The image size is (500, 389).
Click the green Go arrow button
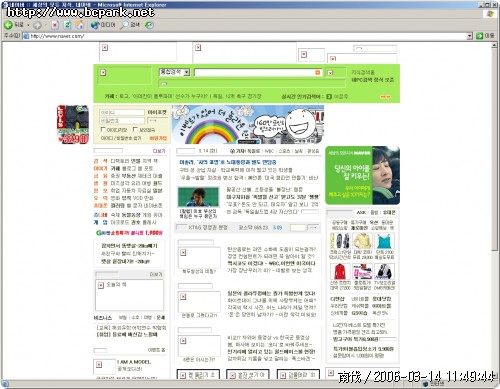click(479, 36)
